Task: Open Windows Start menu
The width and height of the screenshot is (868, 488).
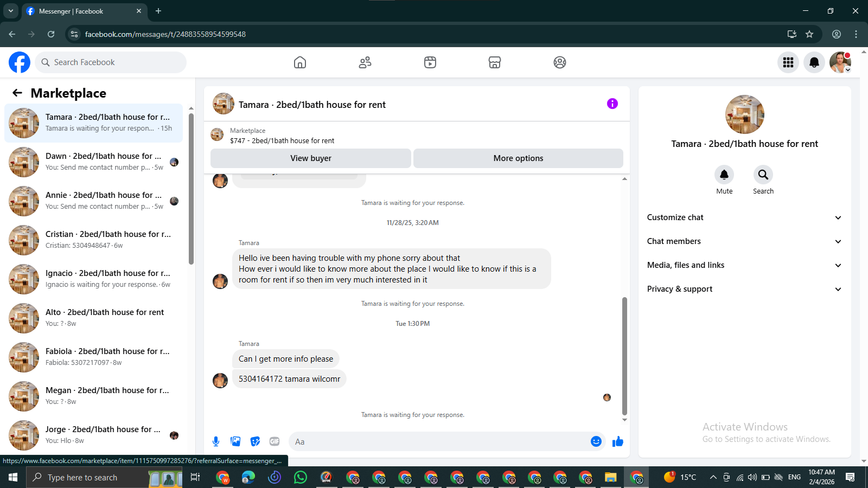Action: tap(13, 477)
